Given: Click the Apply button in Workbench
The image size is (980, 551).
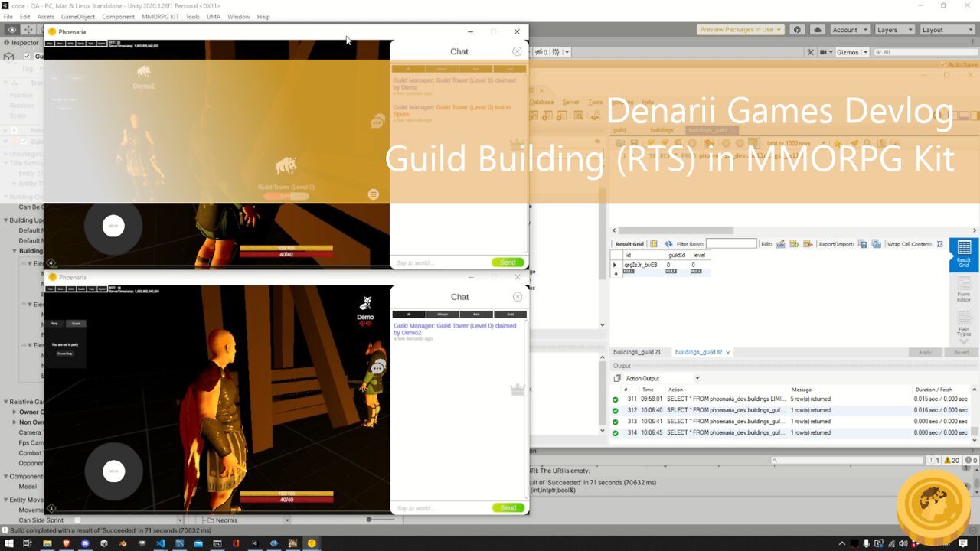Looking at the screenshot, I should 925,352.
